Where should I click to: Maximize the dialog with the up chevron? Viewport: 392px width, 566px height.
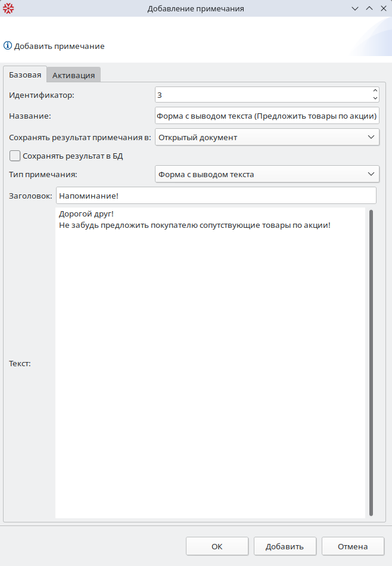pos(369,8)
